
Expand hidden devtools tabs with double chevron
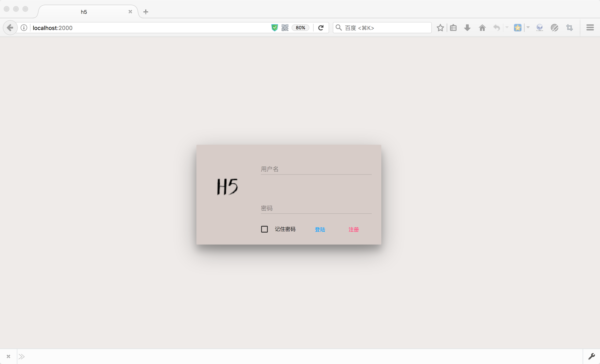tap(22, 357)
